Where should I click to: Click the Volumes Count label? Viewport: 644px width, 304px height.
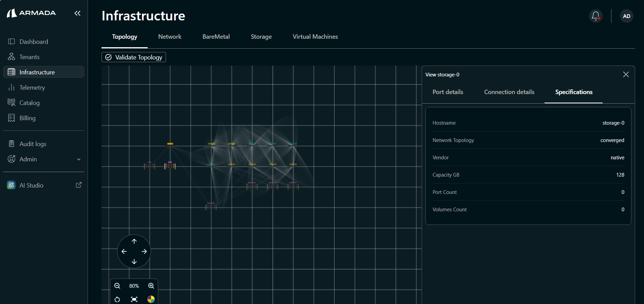[449, 210]
